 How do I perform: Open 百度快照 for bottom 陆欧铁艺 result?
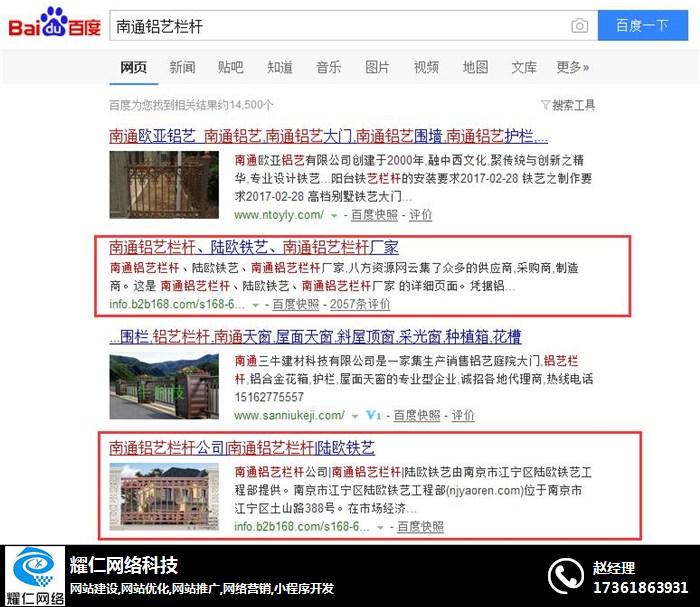click(421, 527)
